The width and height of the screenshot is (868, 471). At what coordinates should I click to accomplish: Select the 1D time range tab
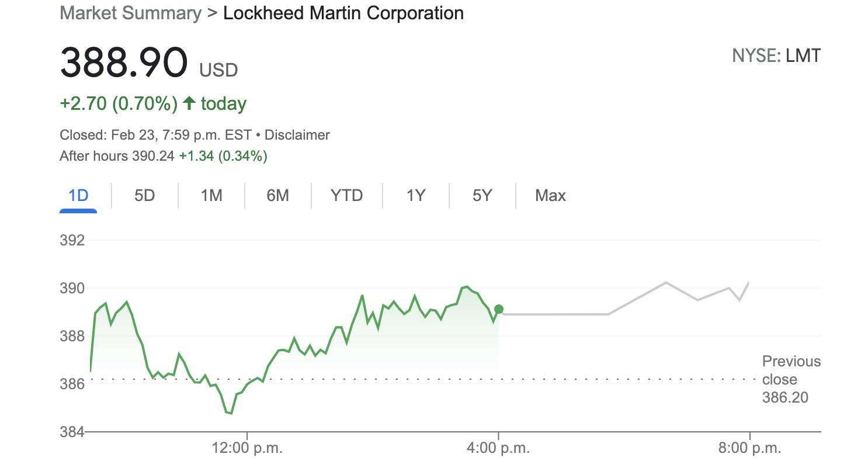coord(78,195)
